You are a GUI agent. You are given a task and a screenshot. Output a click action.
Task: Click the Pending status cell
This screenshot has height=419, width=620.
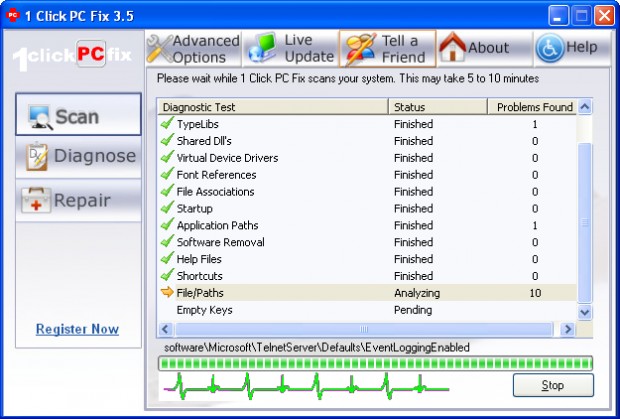413,310
